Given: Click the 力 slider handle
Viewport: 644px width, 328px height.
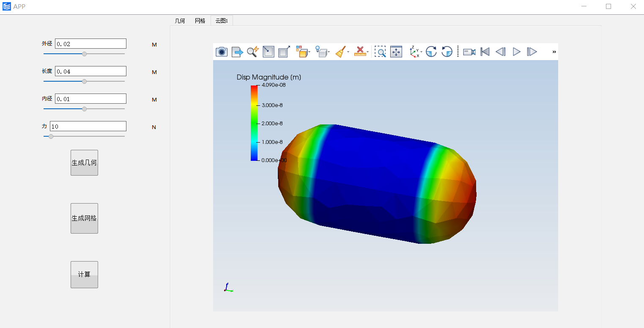Looking at the screenshot, I should (x=51, y=136).
